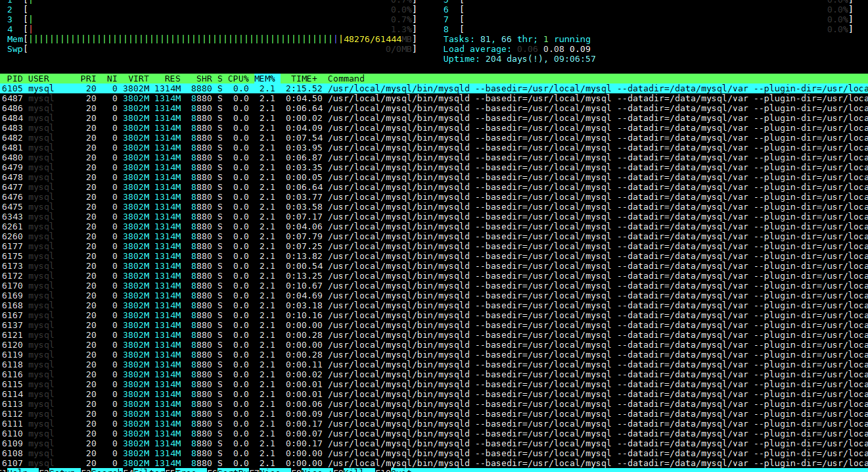
Task: Click the Tasks count line
Action: [517, 39]
